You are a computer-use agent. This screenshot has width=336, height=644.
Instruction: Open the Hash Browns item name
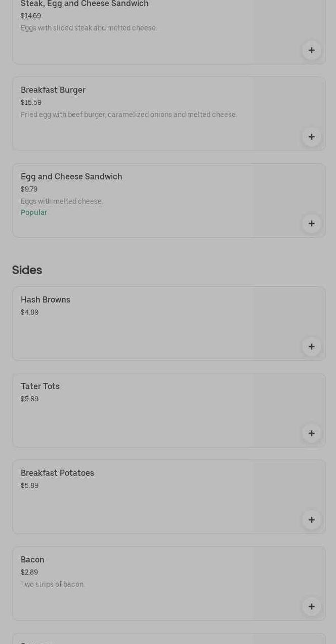(x=46, y=300)
